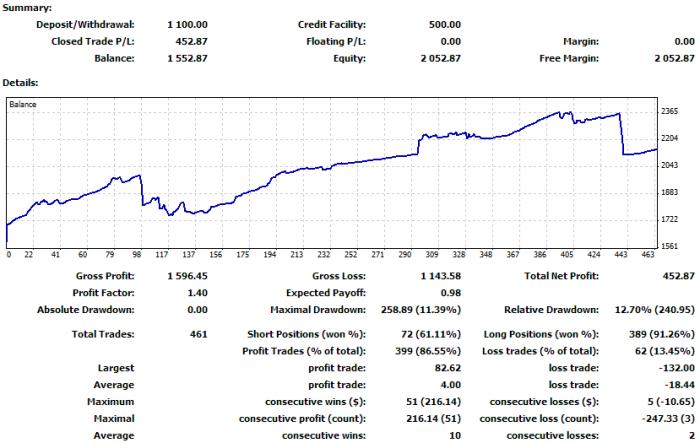Click the Balance label inside the chart
The width and height of the screenshot is (700, 443).
click(x=23, y=104)
